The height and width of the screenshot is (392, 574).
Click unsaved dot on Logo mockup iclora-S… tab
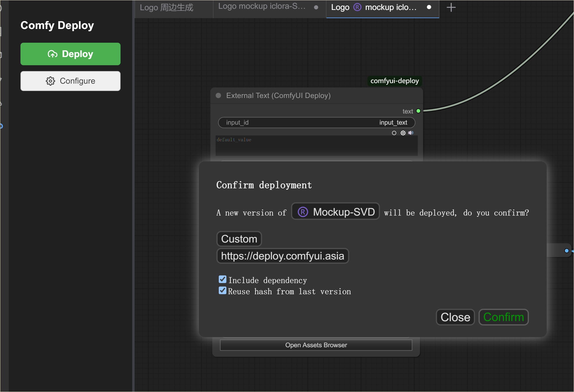tap(316, 7)
